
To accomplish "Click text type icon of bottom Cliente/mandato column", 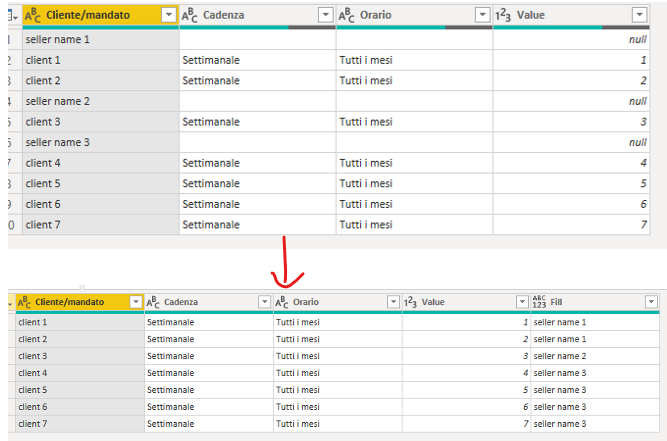I will tap(24, 302).
